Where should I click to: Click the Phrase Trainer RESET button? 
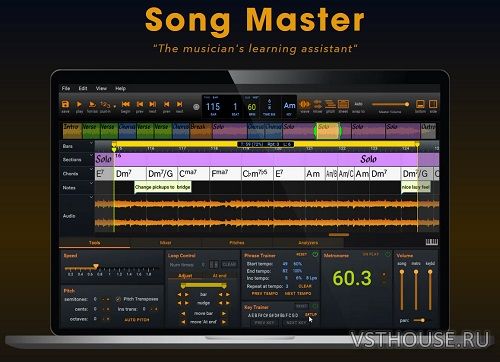(x=302, y=254)
